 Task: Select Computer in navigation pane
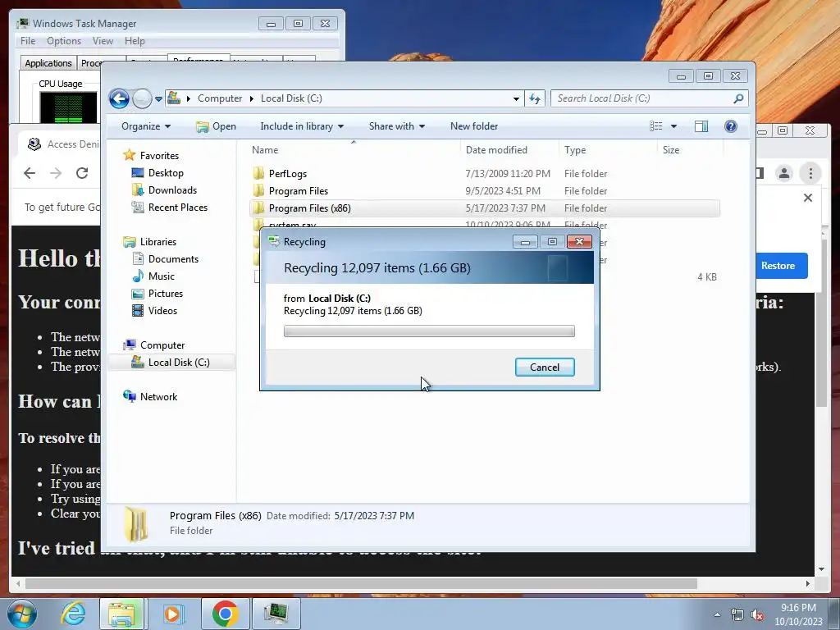pyautogui.click(x=162, y=345)
